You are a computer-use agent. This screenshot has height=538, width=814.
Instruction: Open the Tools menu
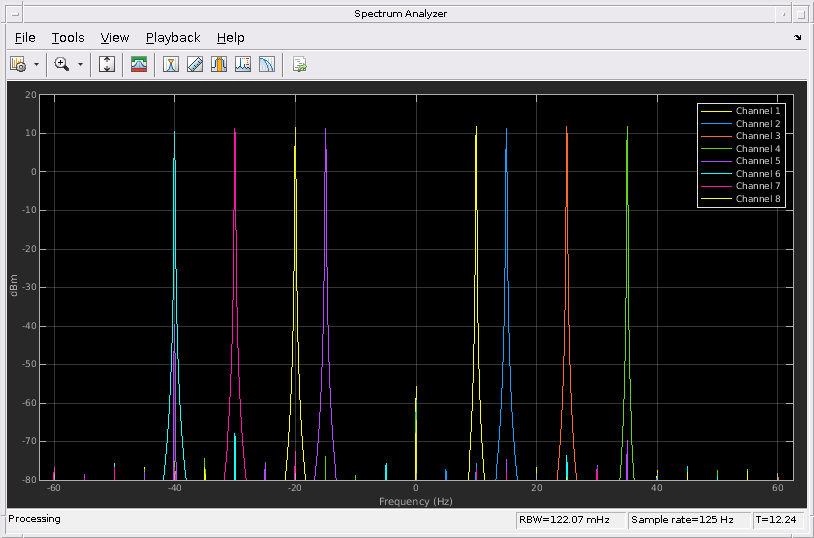coord(68,38)
